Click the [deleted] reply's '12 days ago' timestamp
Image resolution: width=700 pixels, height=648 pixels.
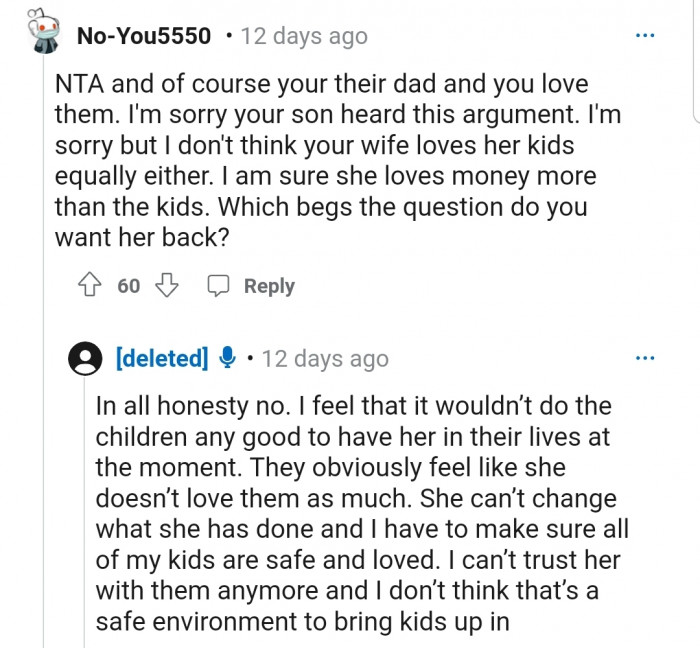[x=325, y=358]
